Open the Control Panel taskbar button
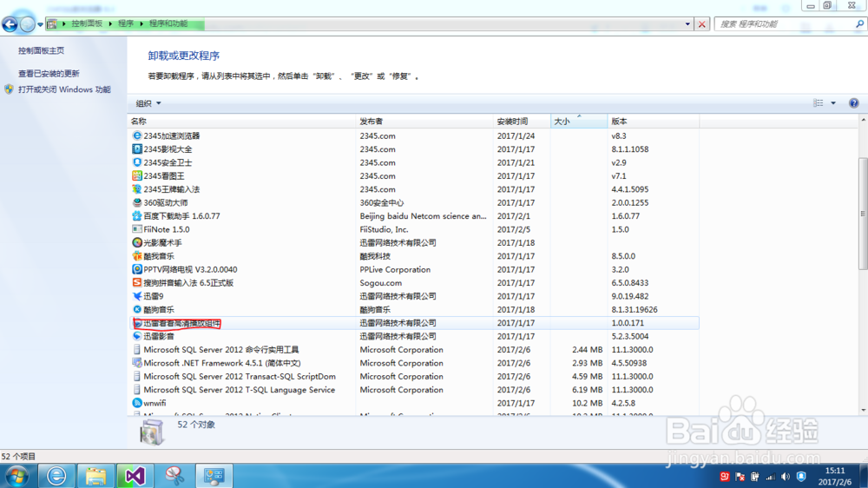Image resolution: width=868 pixels, height=488 pixels. point(214,476)
